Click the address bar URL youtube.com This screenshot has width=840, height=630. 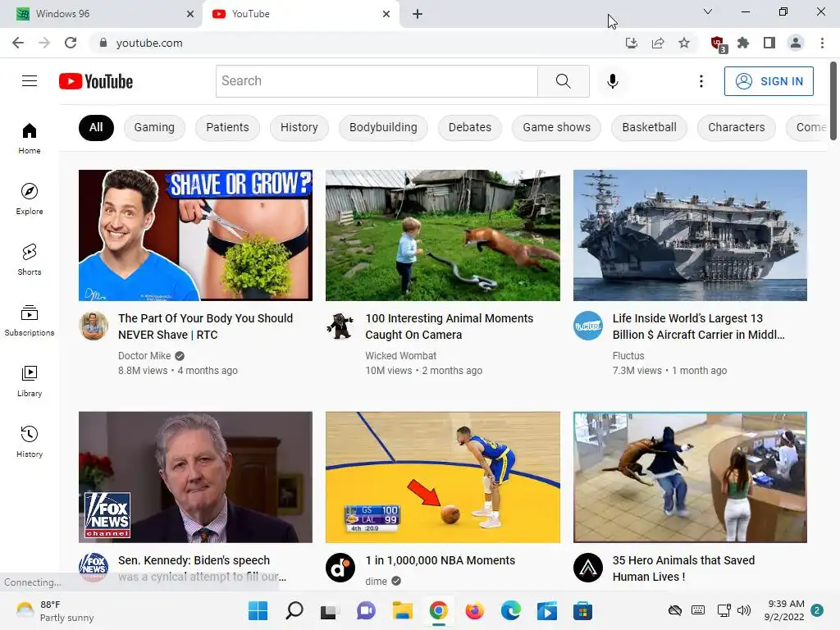coord(149,43)
